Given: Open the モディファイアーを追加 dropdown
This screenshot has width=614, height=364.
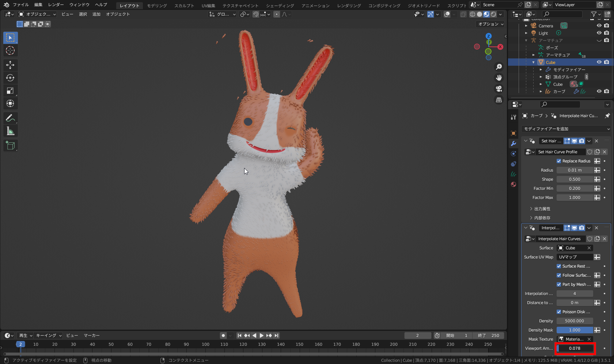Looking at the screenshot, I should 567,129.
